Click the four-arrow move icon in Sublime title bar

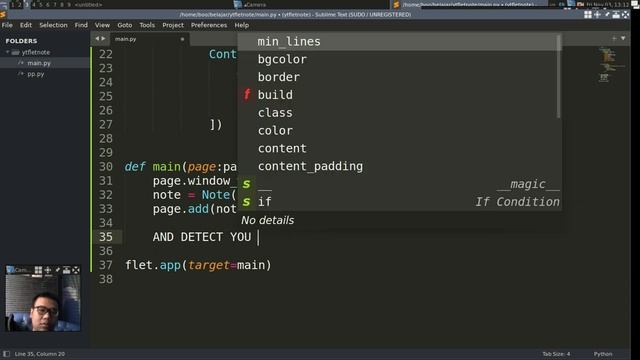[x=597, y=15]
